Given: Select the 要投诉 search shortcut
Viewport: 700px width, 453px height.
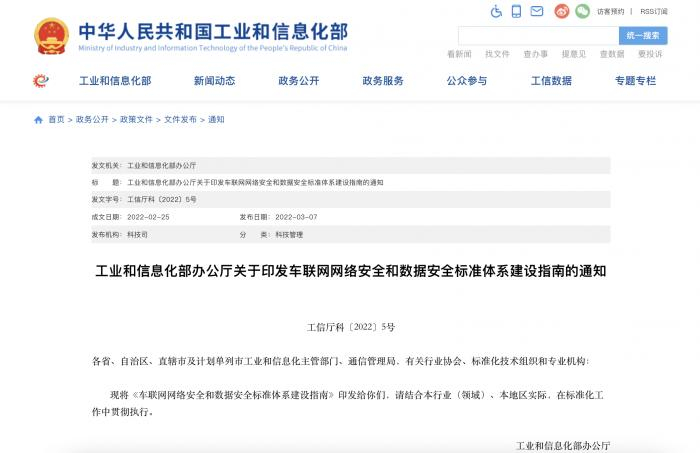Looking at the screenshot, I should click(x=650, y=54).
